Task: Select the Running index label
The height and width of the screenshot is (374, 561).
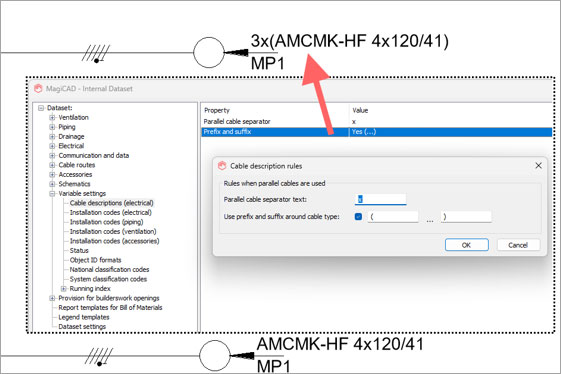Action: (90, 288)
